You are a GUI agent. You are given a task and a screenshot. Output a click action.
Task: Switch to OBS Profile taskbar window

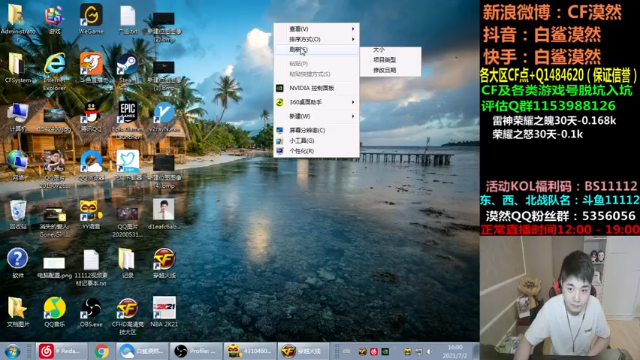(x=196, y=351)
